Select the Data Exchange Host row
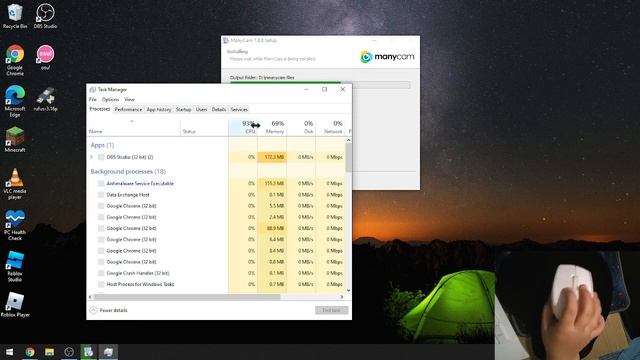 [216, 195]
